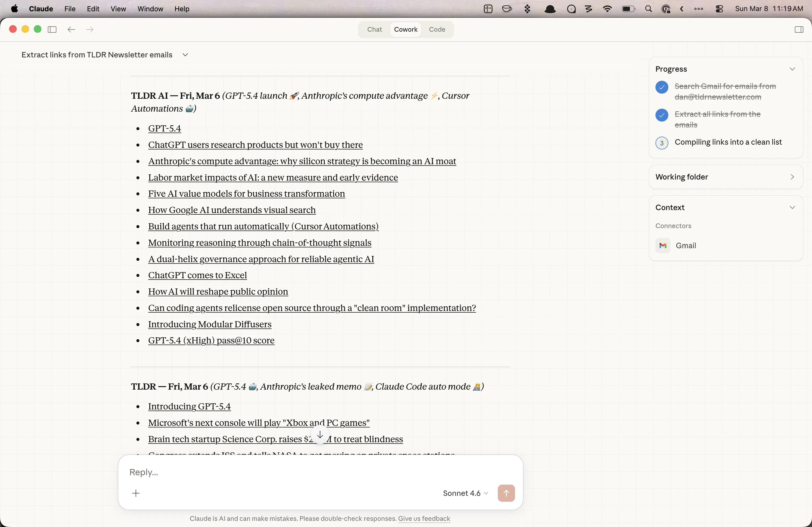Image resolution: width=812 pixels, height=527 pixels.
Task: Click the scroll-down arrow over the email list
Action: click(x=320, y=434)
